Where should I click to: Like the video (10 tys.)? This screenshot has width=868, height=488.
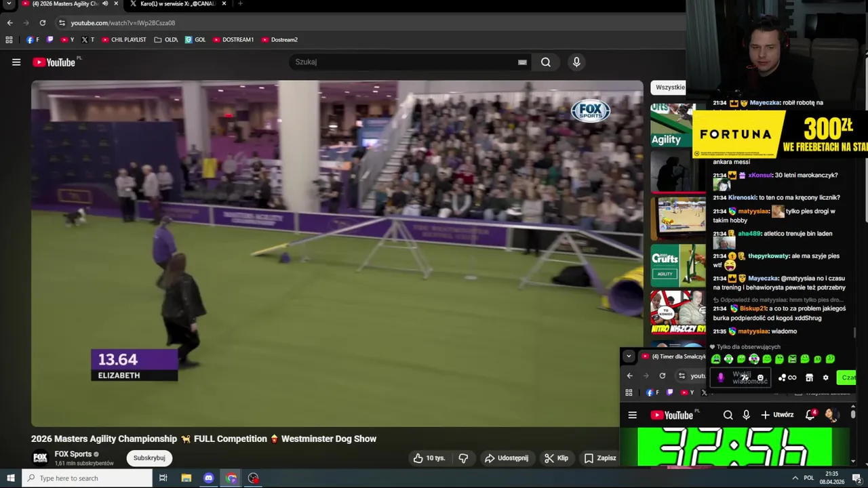429,458
